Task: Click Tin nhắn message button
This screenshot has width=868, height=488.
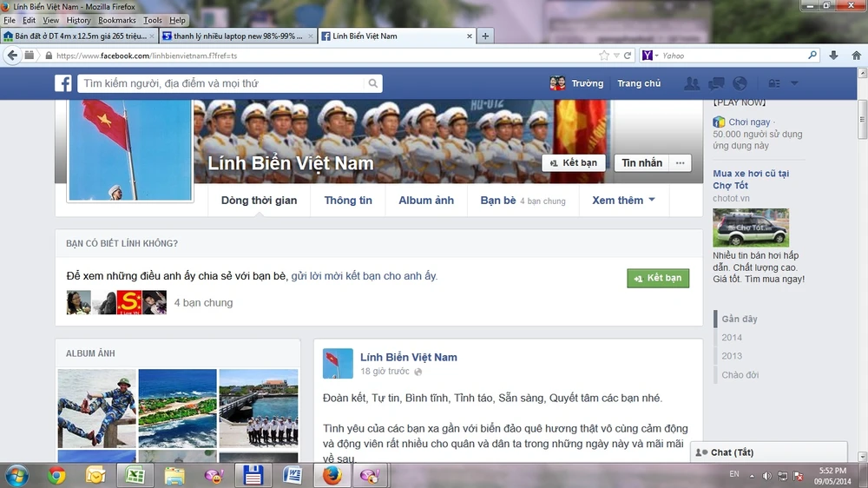Action: coord(641,163)
